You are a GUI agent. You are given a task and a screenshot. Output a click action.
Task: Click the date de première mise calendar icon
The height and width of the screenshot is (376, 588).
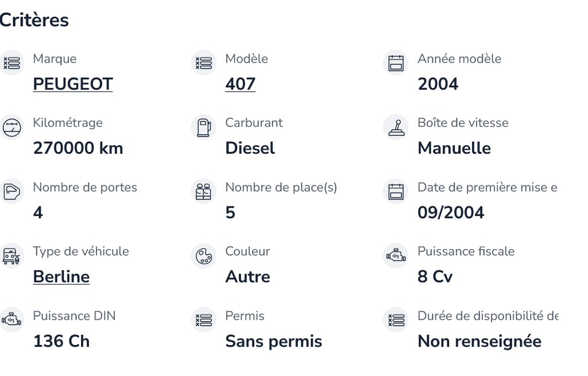pyautogui.click(x=396, y=192)
